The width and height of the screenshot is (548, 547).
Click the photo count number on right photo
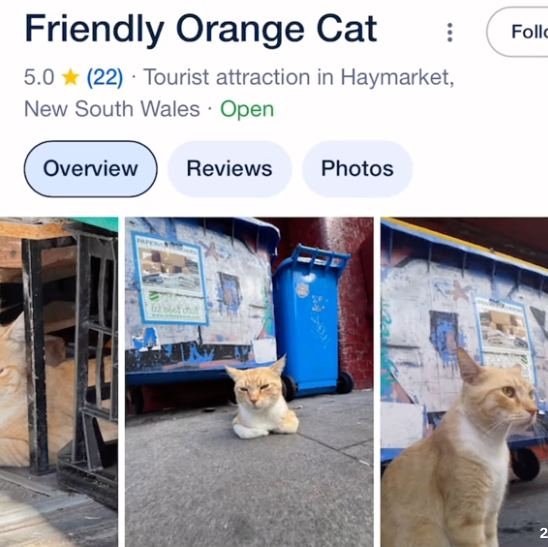[x=544, y=533]
